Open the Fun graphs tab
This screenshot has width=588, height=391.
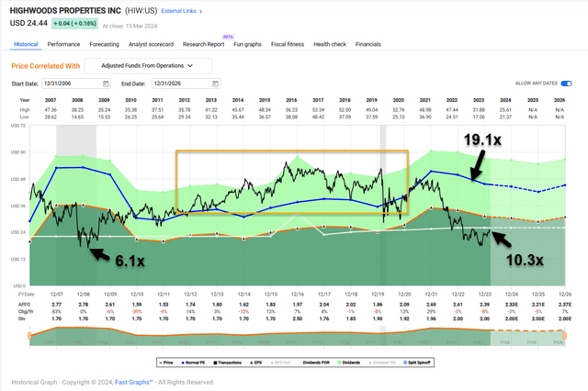pyautogui.click(x=247, y=44)
